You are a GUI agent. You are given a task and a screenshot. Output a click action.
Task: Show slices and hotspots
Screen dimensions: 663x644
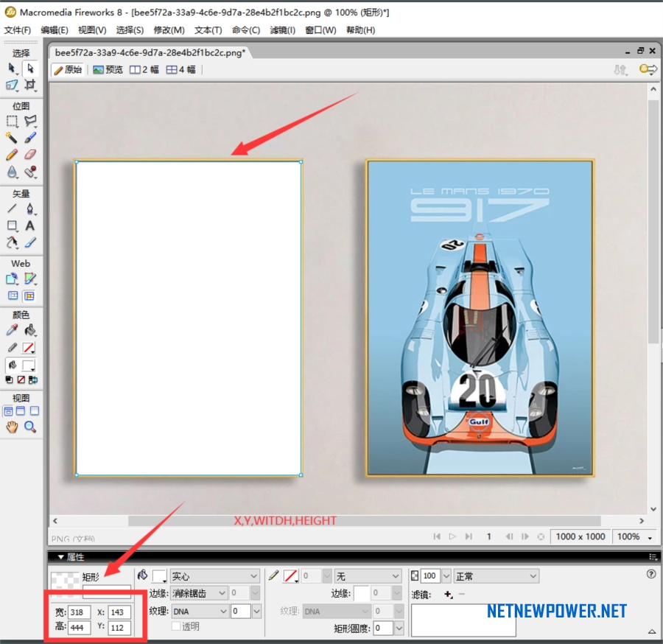coord(29,295)
